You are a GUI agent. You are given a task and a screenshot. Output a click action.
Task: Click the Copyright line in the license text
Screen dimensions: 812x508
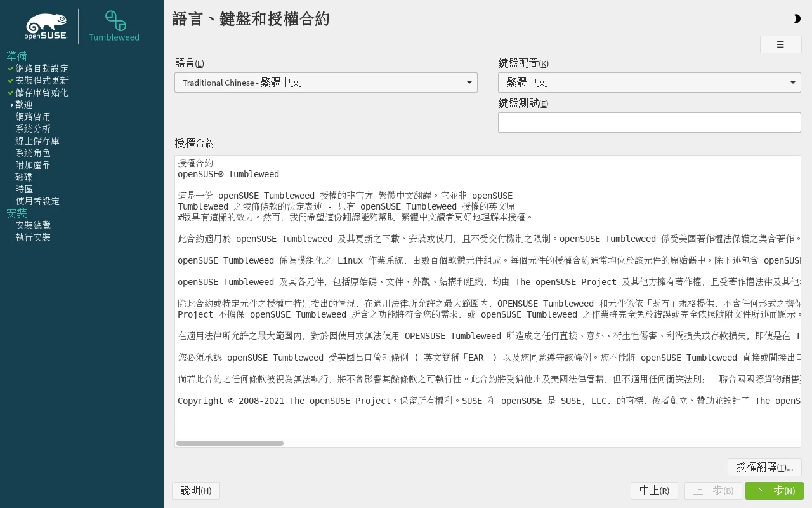pyautogui.click(x=489, y=401)
